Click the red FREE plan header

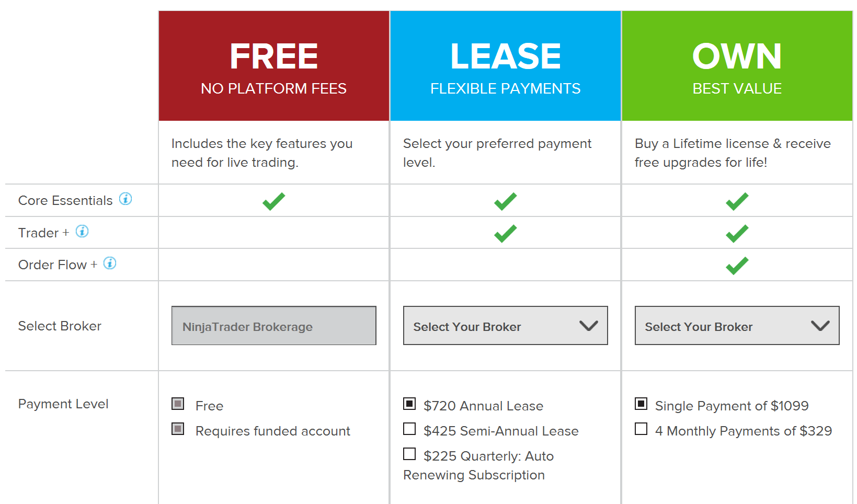pyautogui.click(x=274, y=66)
